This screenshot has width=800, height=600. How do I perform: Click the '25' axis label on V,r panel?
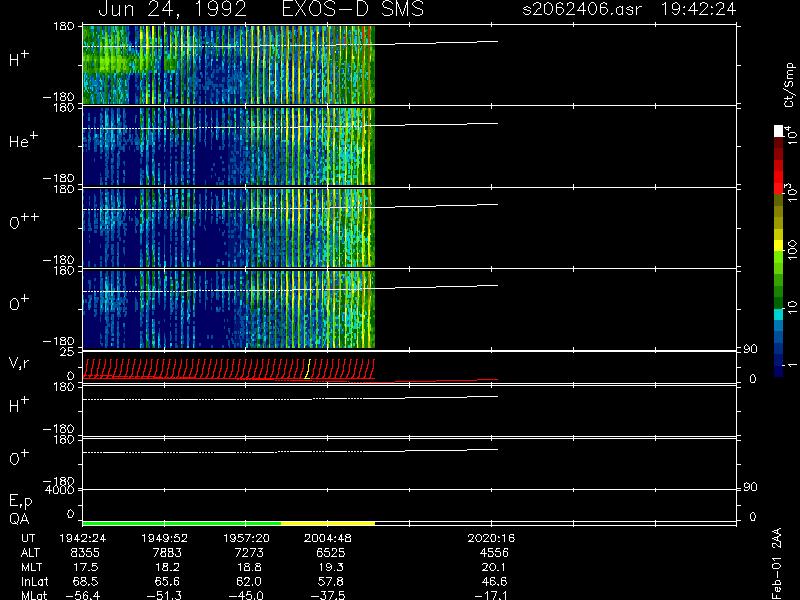[x=67, y=352]
